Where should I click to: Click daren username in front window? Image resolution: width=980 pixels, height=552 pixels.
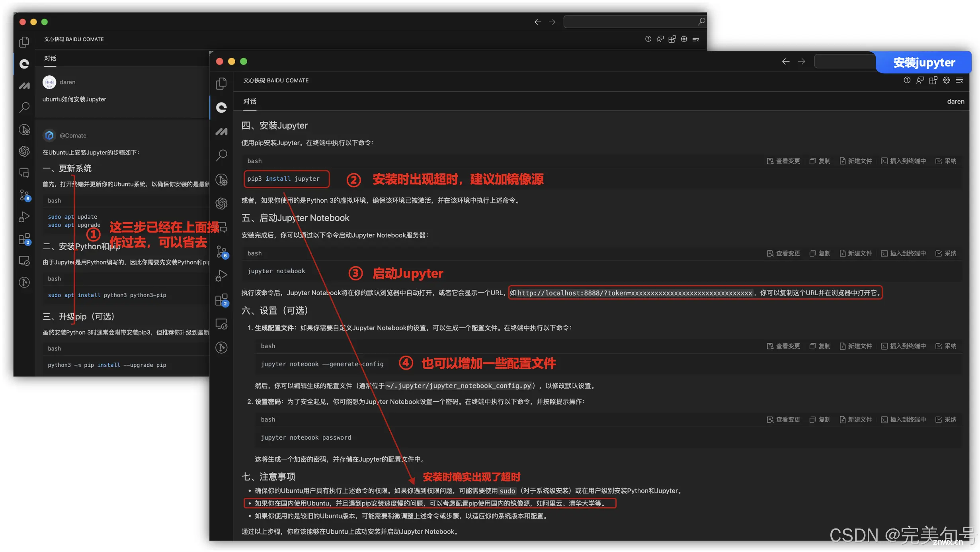tap(955, 102)
